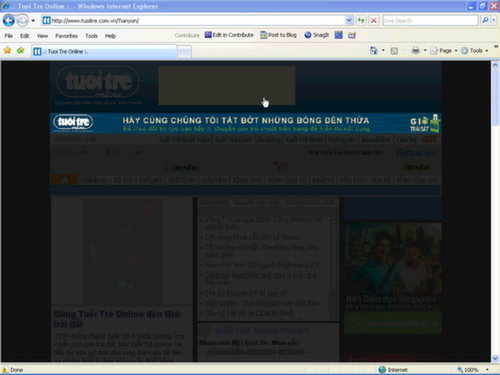Open the View menu

42,36
